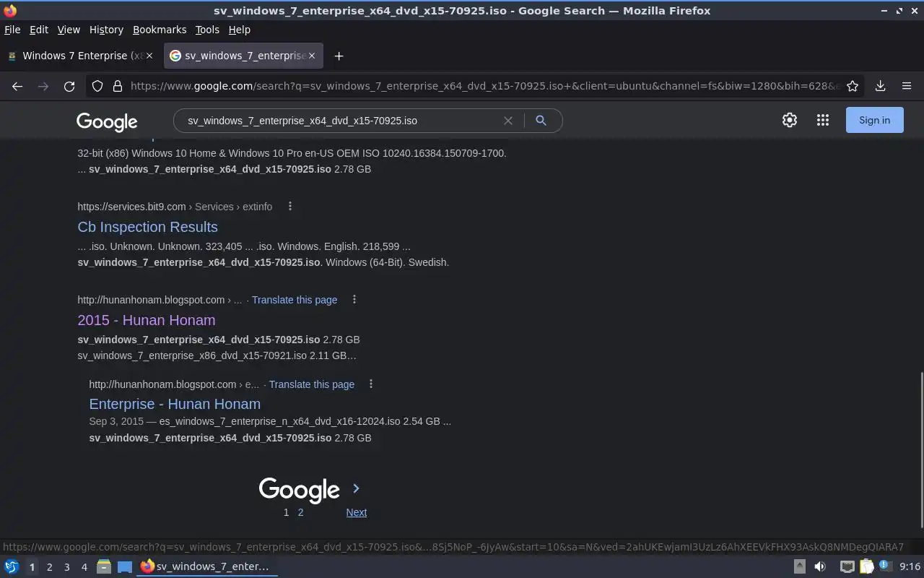The width and height of the screenshot is (924, 578).
Task: Close the Windows 7 Enterprise tab
Action: click(149, 56)
